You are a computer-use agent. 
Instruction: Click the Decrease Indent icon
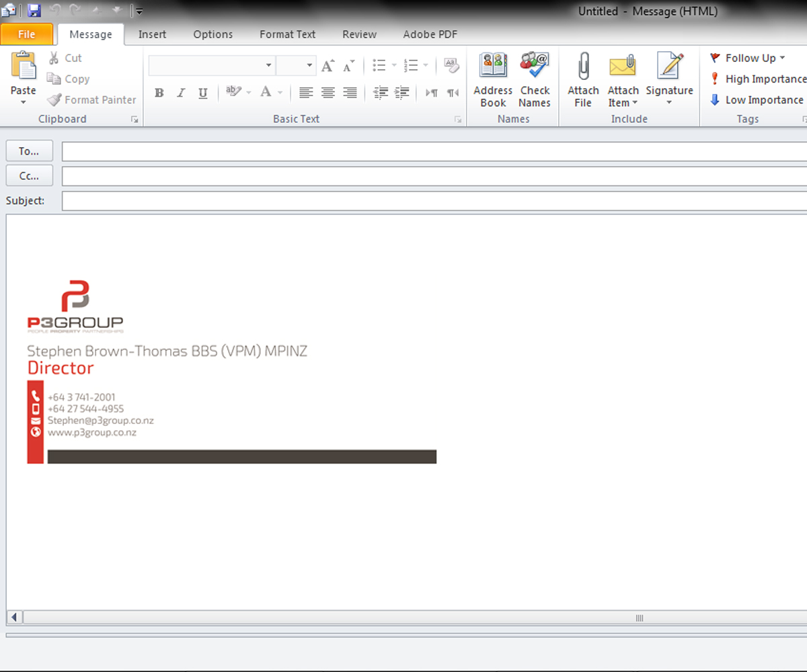381,93
